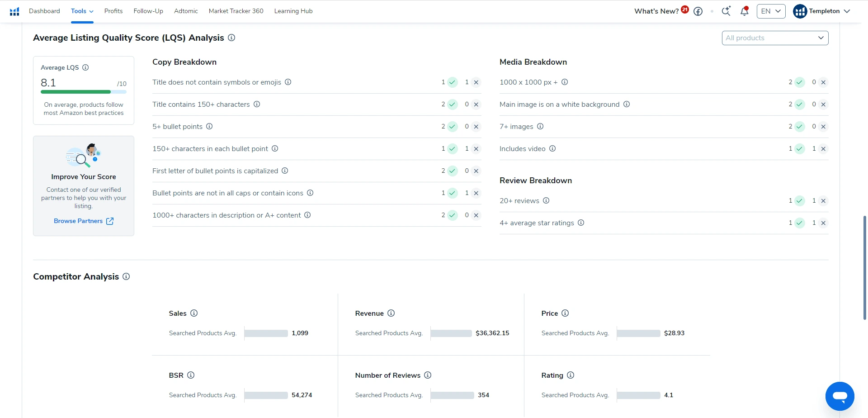Click the X mark for 20+ reviews
Viewport: 868px width, 418px height.
pos(823,201)
